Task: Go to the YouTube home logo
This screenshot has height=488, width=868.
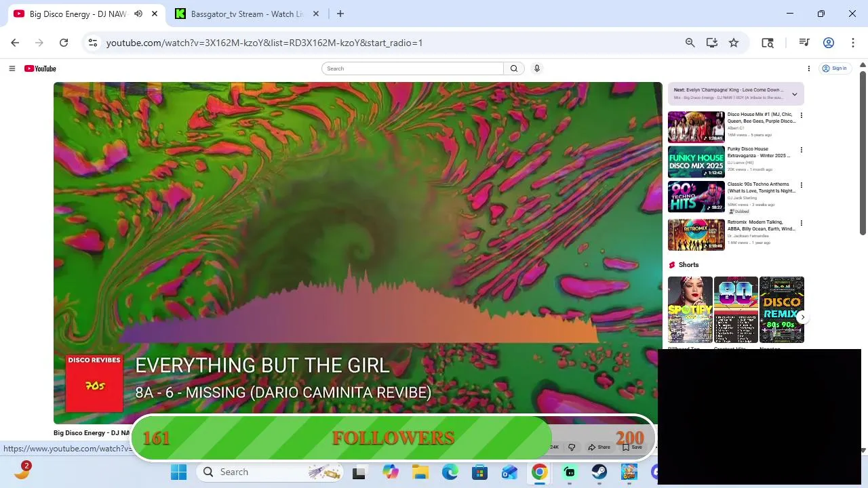Action: [x=40, y=68]
